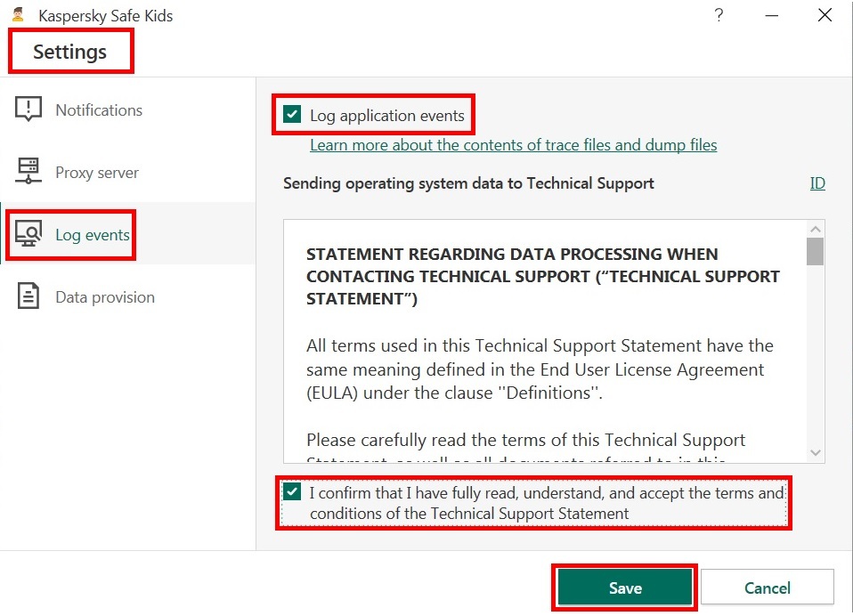Screen dimensions: 853x616
Task: Click the paragraph starting 'All terms used in this'
Action: tap(540, 369)
